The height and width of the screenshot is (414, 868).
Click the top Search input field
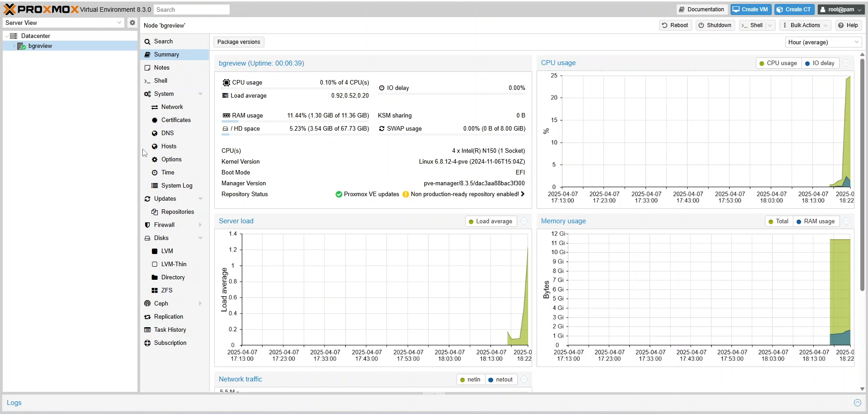pos(192,9)
